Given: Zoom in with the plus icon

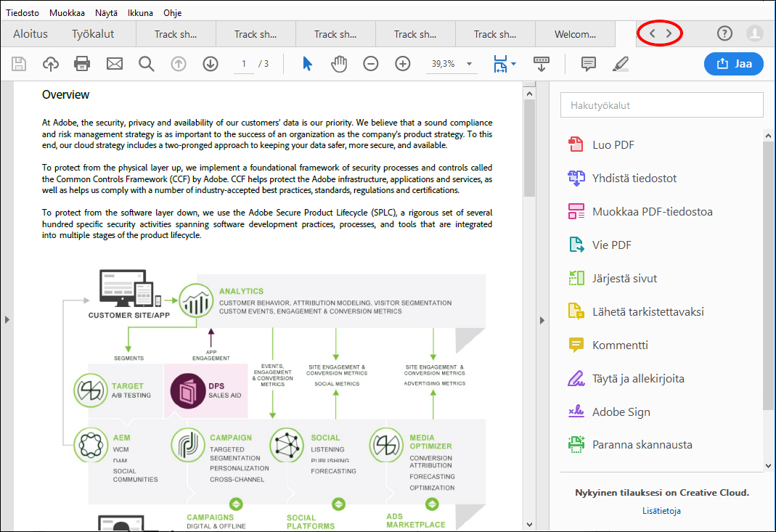Looking at the screenshot, I should click(x=403, y=64).
